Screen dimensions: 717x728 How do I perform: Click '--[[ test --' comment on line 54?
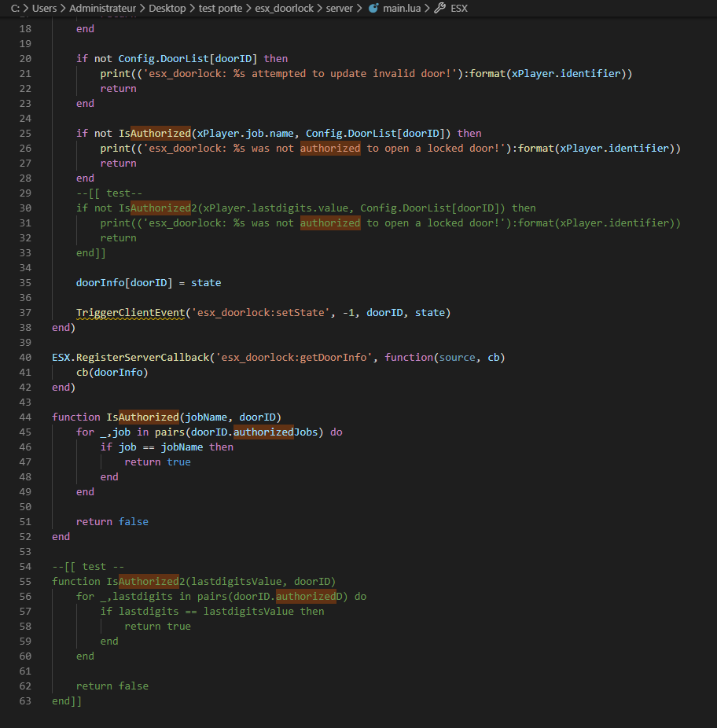click(x=88, y=566)
